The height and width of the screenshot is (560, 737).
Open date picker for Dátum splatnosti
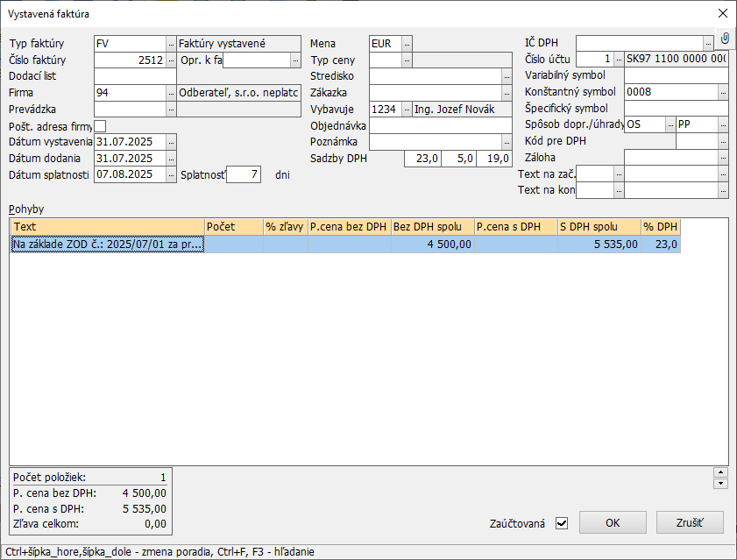[x=171, y=175]
